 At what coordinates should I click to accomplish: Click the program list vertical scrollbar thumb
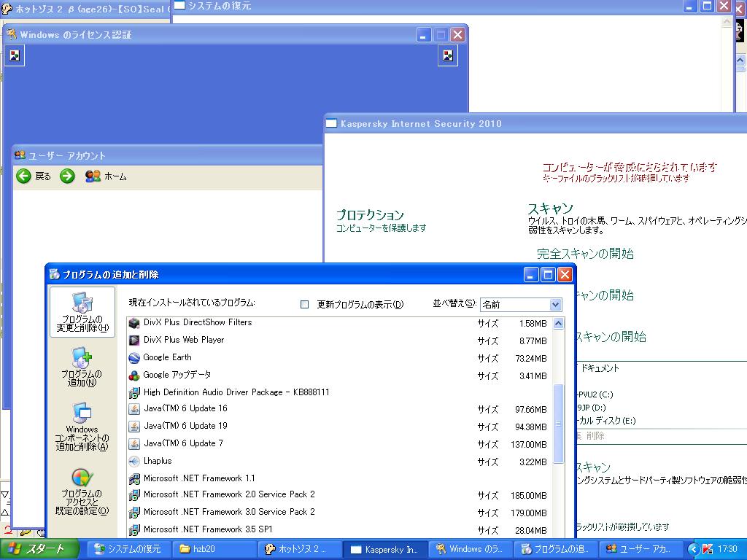pyautogui.click(x=558, y=423)
